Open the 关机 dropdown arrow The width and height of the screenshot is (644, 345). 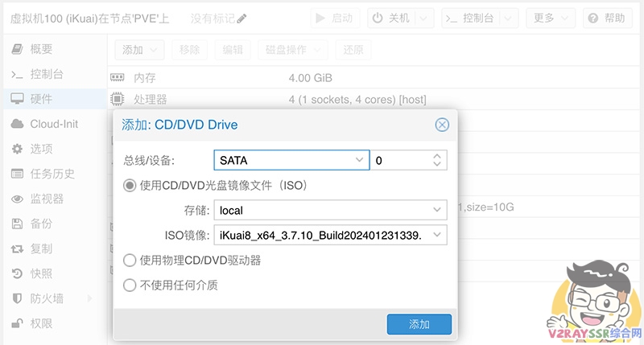(424, 18)
